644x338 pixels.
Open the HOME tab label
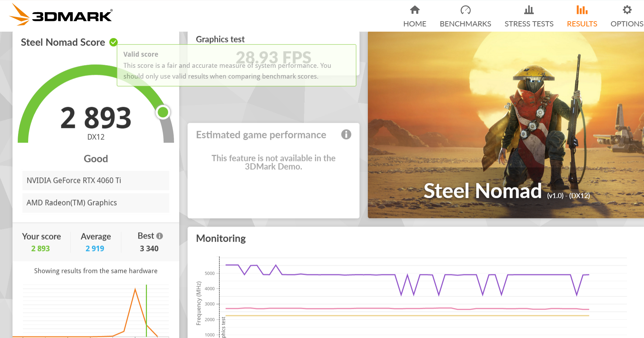(x=415, y=24)
